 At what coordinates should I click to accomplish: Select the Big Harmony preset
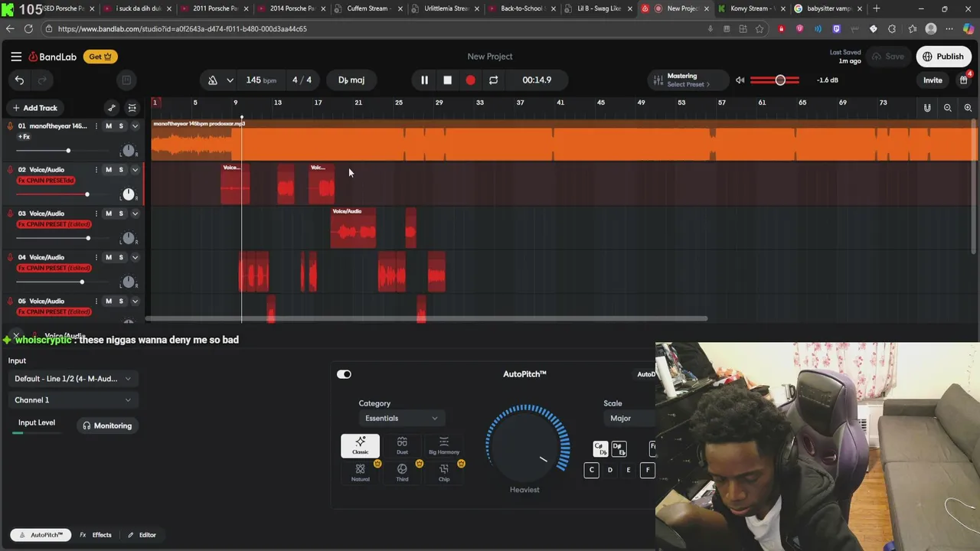click(444, 446)
